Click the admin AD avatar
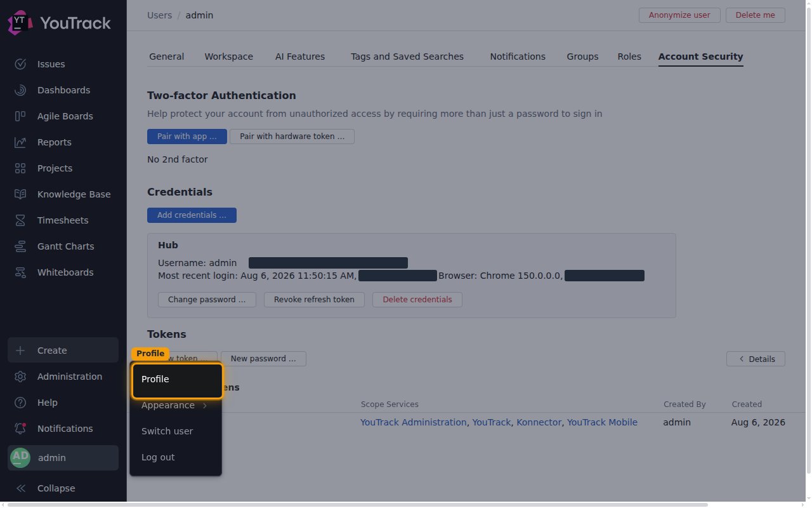 [x=20, y=457]
